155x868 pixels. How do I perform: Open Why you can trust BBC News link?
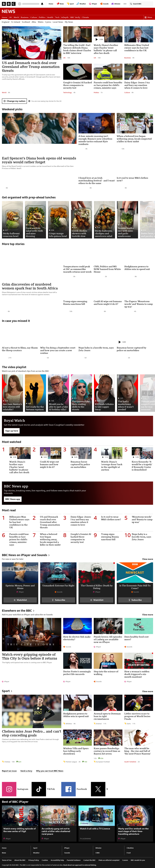click(50, 771)
